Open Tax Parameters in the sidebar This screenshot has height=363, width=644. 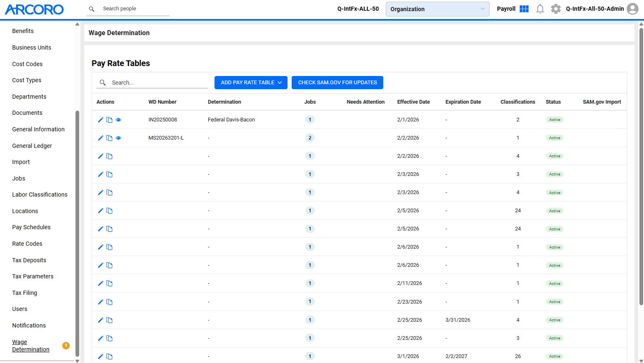[x=33, y=276]
